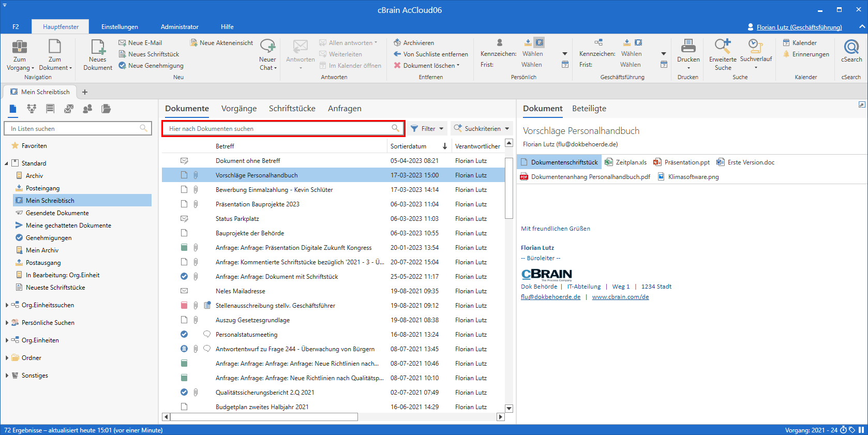
Task: Toggle Persönlich Schreibtisch placement icon
Action: (x=539, y=42)
